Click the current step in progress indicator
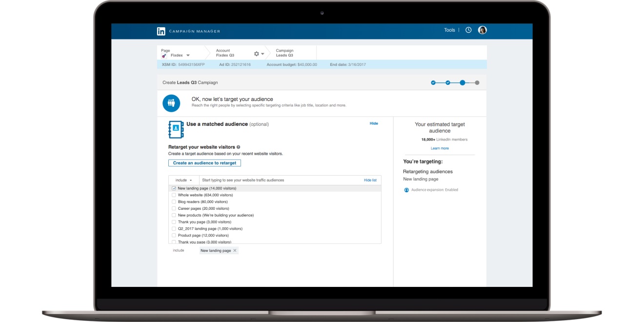The image size is (644, 322). click(463, 83)
